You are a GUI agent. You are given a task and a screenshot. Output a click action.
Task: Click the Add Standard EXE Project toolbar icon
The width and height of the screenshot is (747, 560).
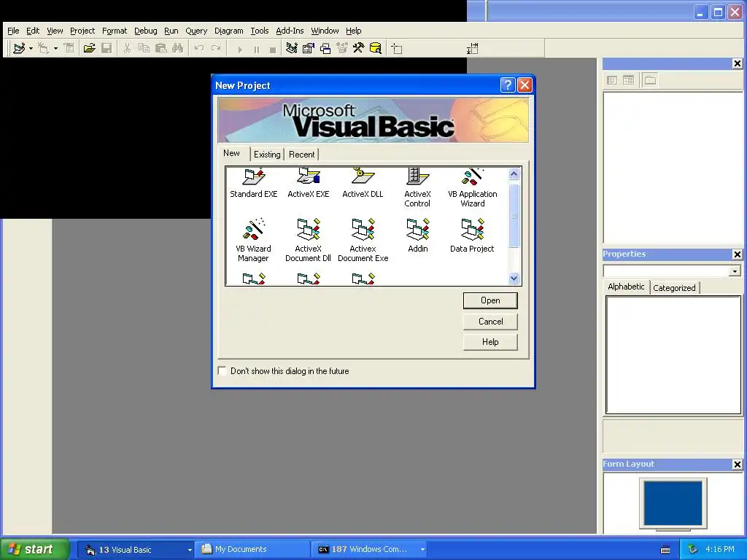click(19, 48)
